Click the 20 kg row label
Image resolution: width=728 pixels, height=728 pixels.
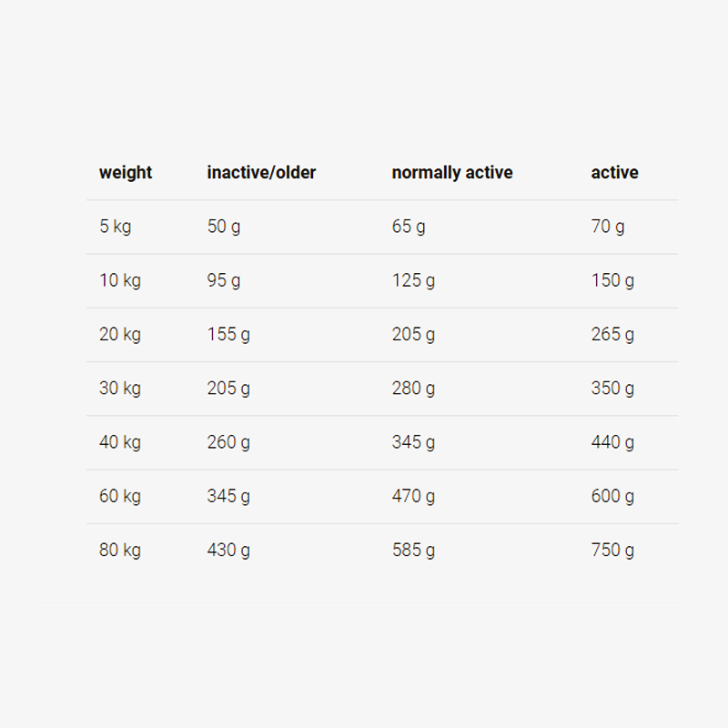coord(120,334)
